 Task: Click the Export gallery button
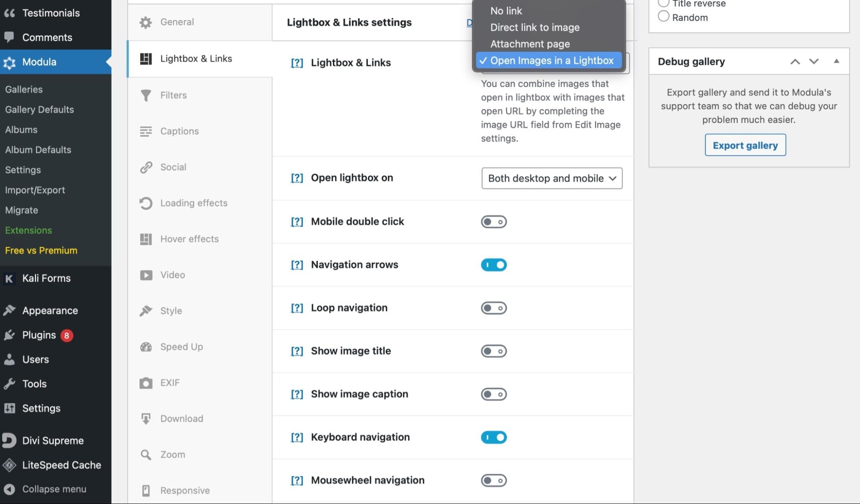(x=745, y=145)
